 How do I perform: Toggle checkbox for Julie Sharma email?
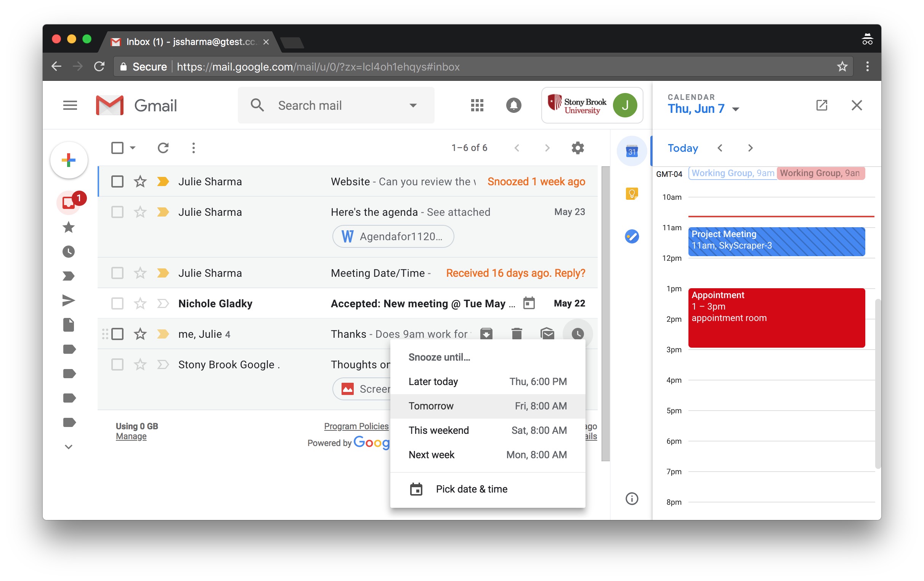[x=117, y=181]
